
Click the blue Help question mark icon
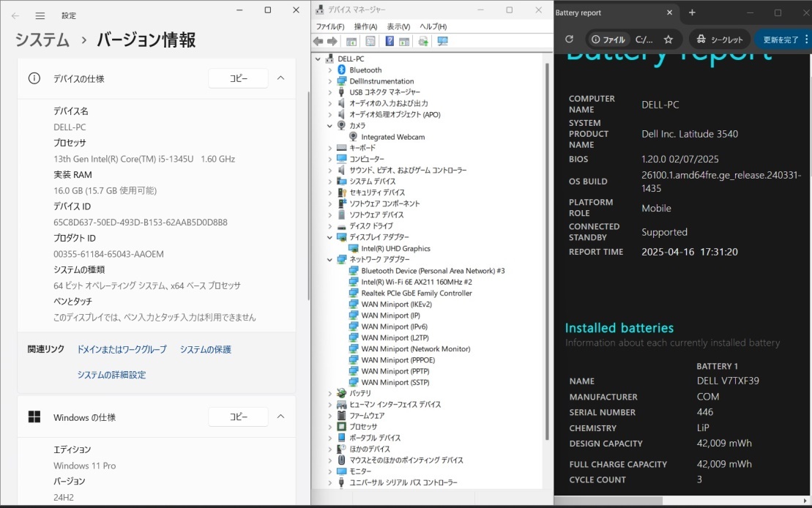pos(390,42)
